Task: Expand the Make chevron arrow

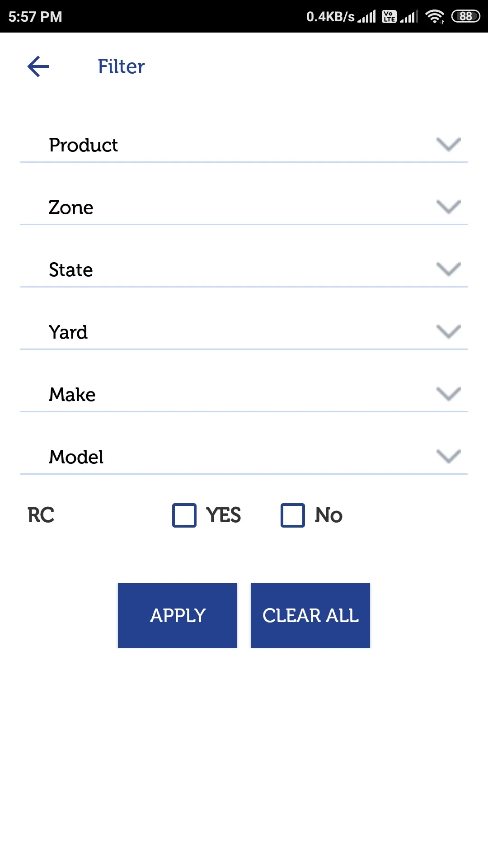Action: [x=449, y=394]
